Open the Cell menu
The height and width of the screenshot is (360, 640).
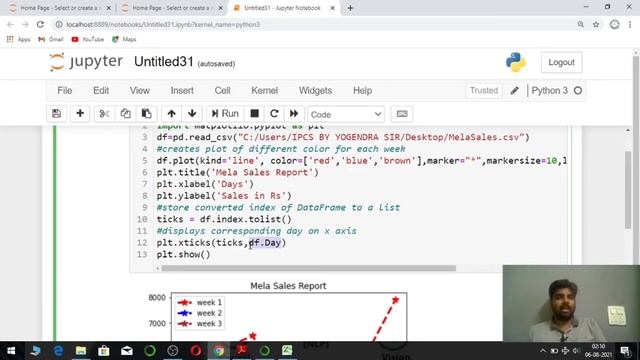click(222, 91)
